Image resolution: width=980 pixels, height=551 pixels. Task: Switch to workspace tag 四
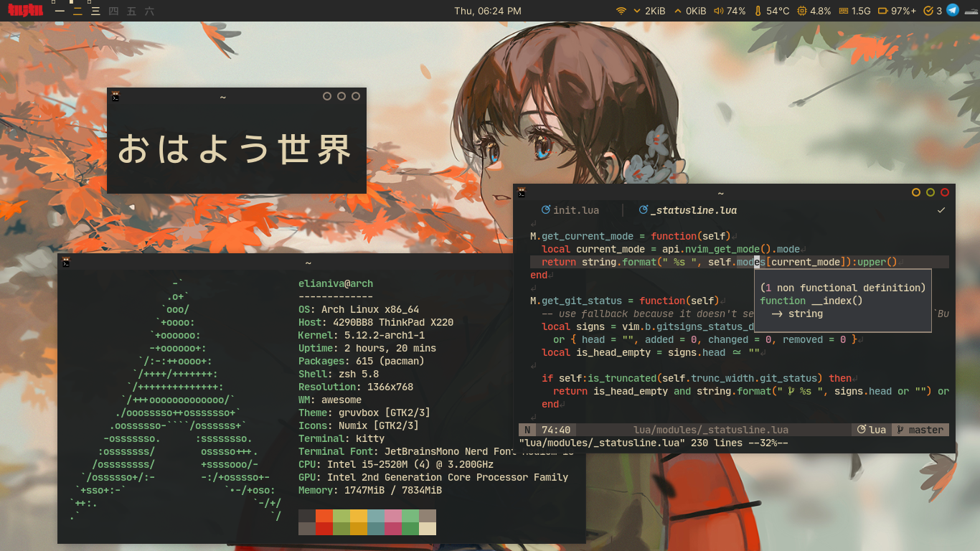tap(113, 11)
